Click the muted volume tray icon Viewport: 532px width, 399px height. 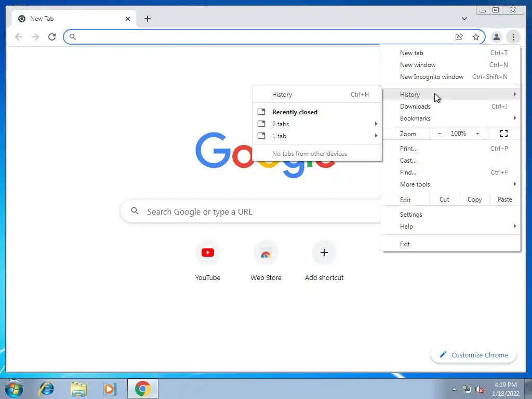(x=480, y=389)
